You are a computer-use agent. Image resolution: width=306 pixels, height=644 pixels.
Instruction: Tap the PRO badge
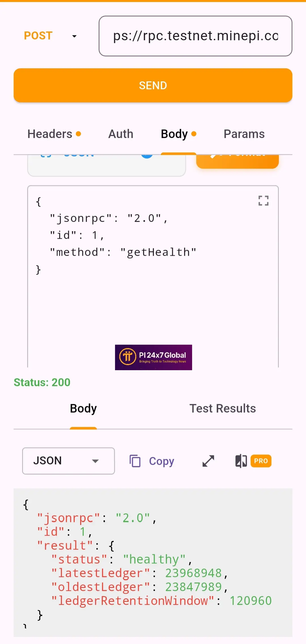click(x=261, y=461)
